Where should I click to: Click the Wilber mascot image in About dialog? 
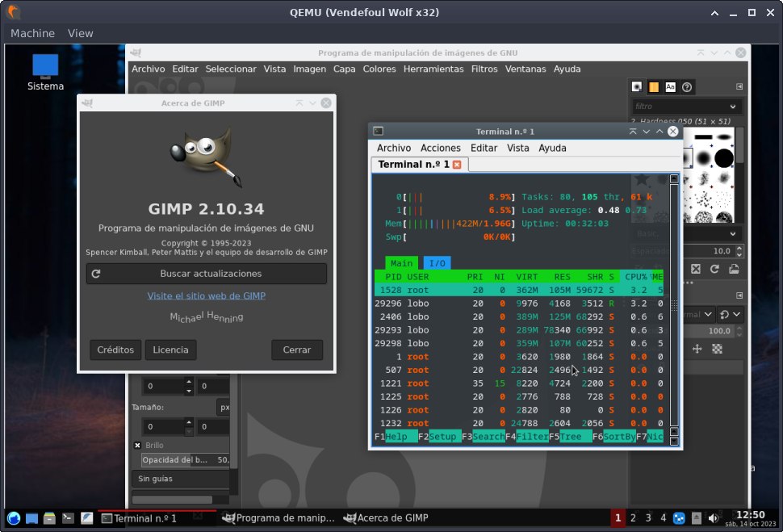pyautogui.click(x=206, y=157)
